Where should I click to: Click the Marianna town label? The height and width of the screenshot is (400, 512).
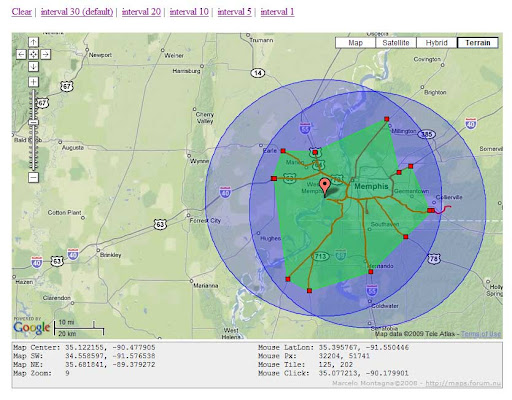(x=206, y=286)
